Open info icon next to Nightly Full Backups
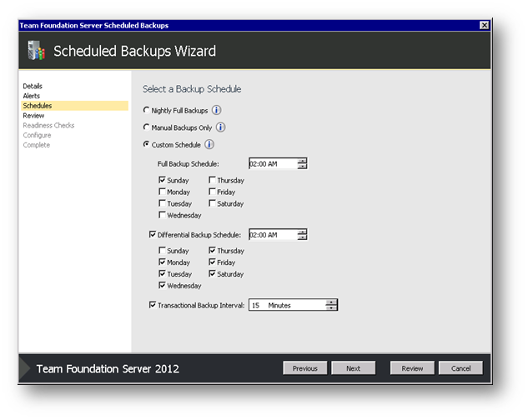The height and width of the screenshot is (420, 528). [217, 110]
